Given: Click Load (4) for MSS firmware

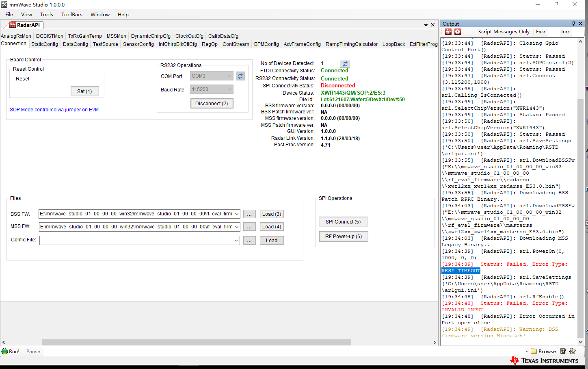Looking at the screenshot, I should point(272,227).
